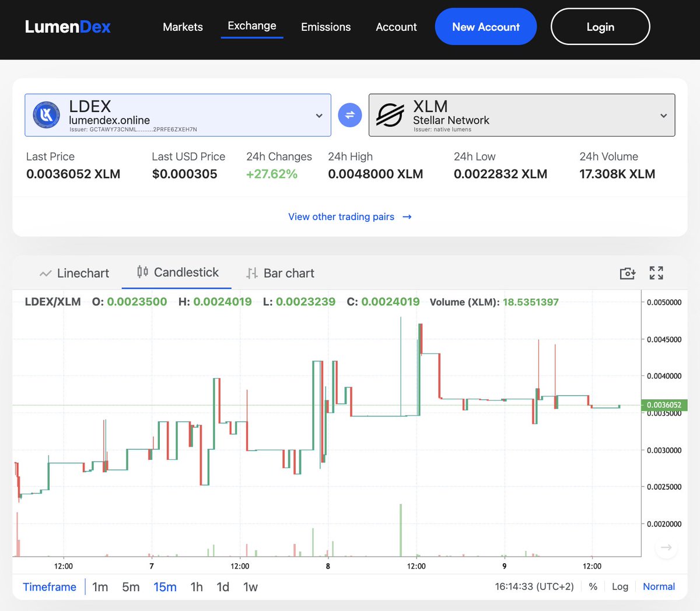This screenshot has width=700, height=611.
Task: Click the 24h Volume 17.308K XLM
Action: [617, 174]
